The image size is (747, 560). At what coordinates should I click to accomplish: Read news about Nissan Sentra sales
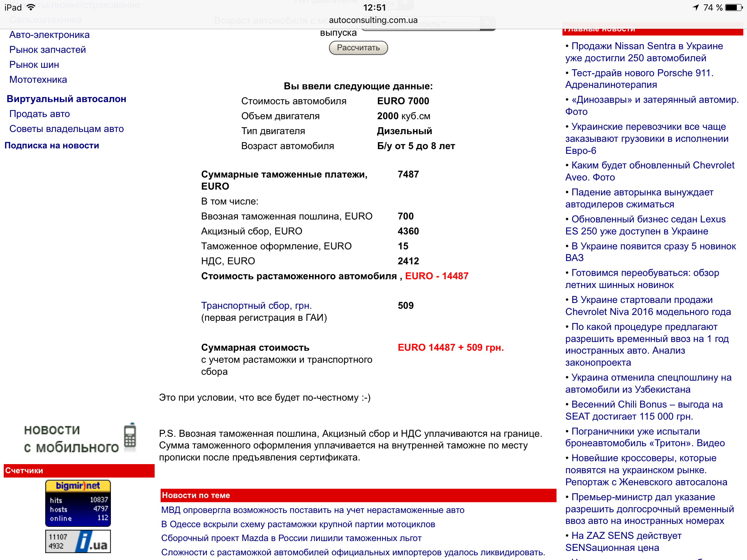click(x=644, y=52)
